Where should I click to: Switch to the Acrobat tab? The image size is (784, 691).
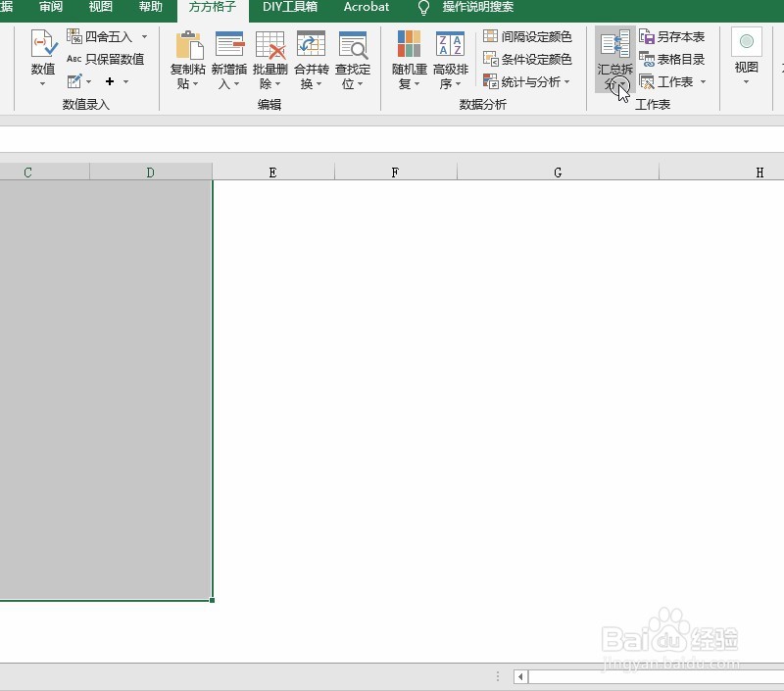(x=367, y=7)
